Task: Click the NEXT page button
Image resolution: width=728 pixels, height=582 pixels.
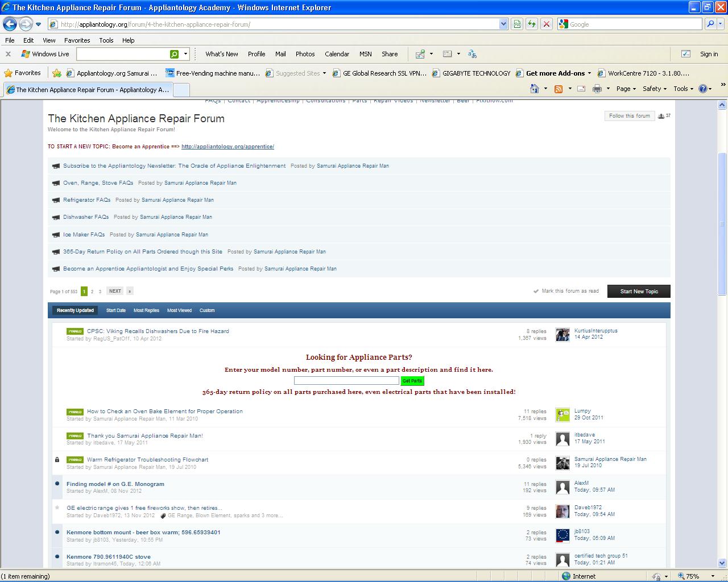Action: (115, 291)
